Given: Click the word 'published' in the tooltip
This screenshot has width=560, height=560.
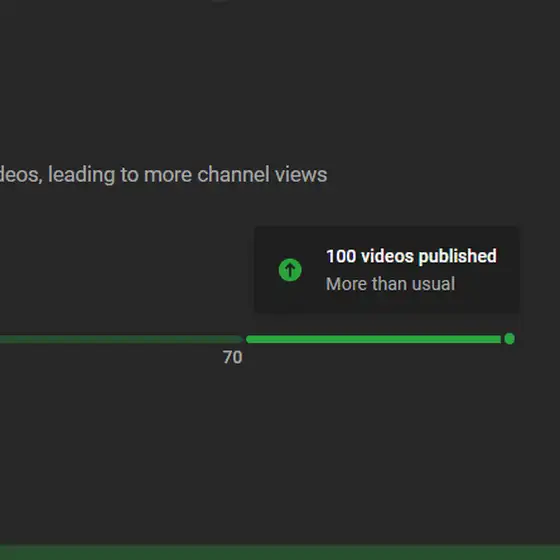Looking at the screenshot, I should pos(457,257).
